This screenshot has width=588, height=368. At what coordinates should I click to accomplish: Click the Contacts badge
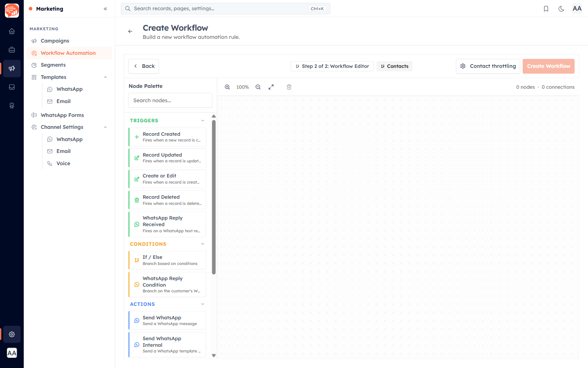click(394, 66)
